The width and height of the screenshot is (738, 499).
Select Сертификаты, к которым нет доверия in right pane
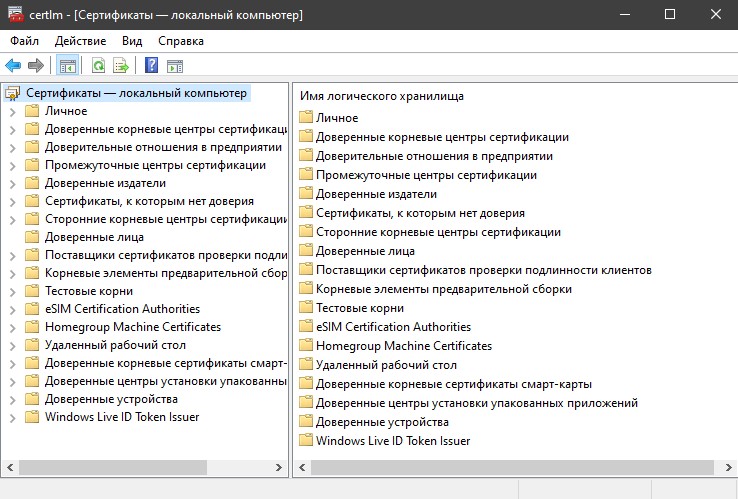click(420, 213)
